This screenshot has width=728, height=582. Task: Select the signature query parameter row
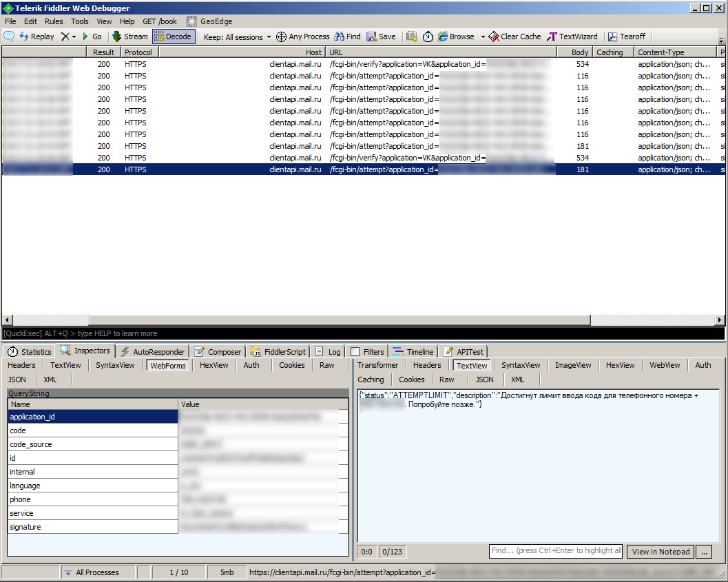(x=178, y=527)
